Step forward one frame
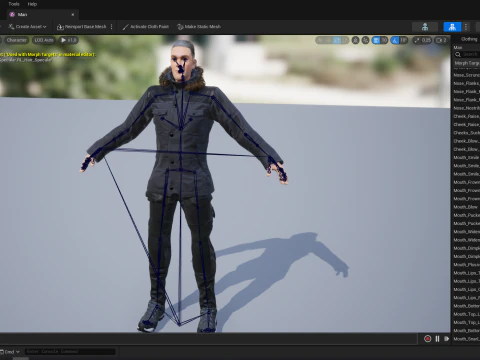The image size is (480, 360). [x=447, y=339]
